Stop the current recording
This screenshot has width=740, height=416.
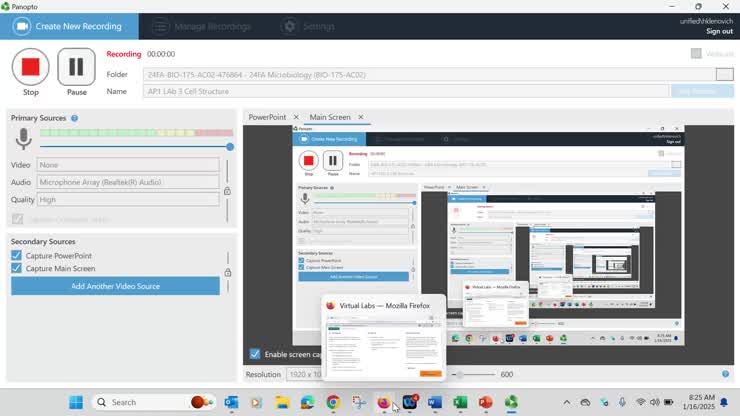[30, 67]
